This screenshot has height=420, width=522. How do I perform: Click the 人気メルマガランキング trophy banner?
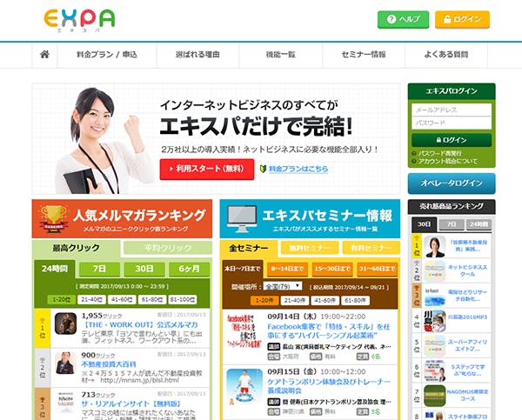point(122,218)
